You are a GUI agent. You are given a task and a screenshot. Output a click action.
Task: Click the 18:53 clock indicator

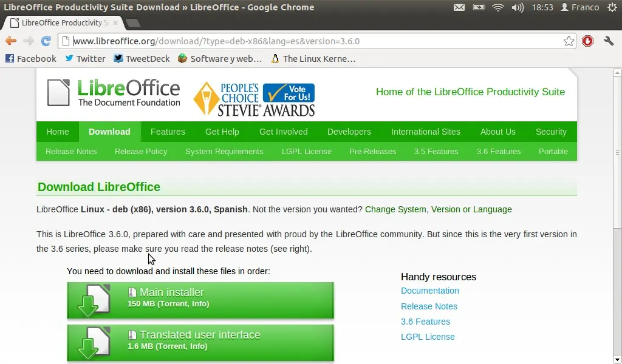click(542, 7)
